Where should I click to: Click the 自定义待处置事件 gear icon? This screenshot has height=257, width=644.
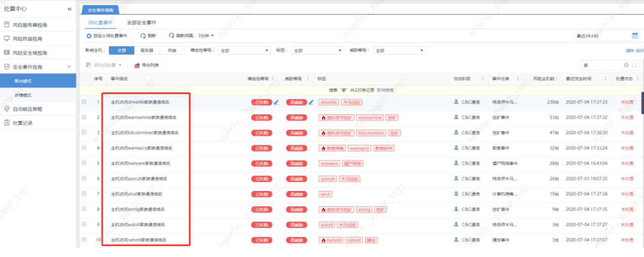click(89, 36)
